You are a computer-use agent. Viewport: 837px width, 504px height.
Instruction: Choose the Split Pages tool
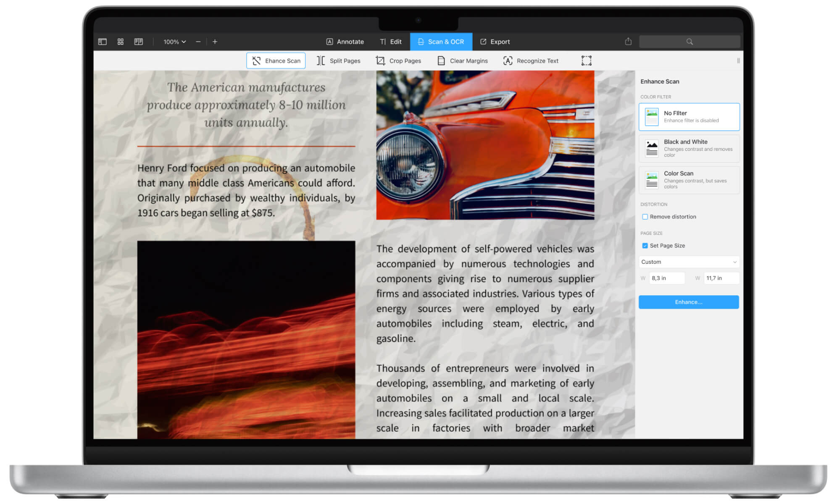click(338, 61)
